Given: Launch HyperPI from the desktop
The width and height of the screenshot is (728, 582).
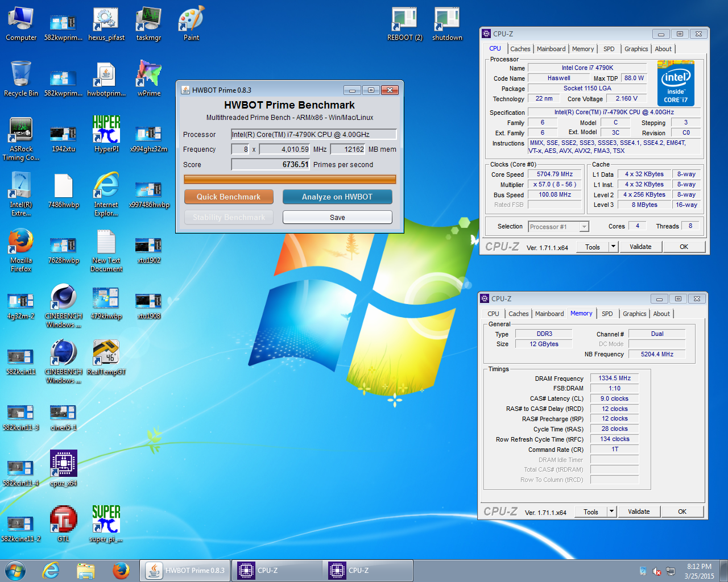Looking at the screenshot, I should pos(106,135).
